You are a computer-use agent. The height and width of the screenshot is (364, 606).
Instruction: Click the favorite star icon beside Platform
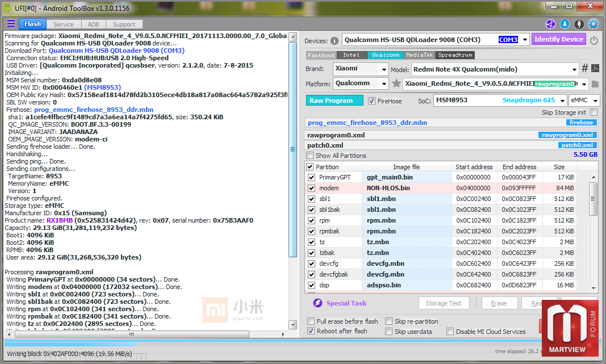(396, 83)
